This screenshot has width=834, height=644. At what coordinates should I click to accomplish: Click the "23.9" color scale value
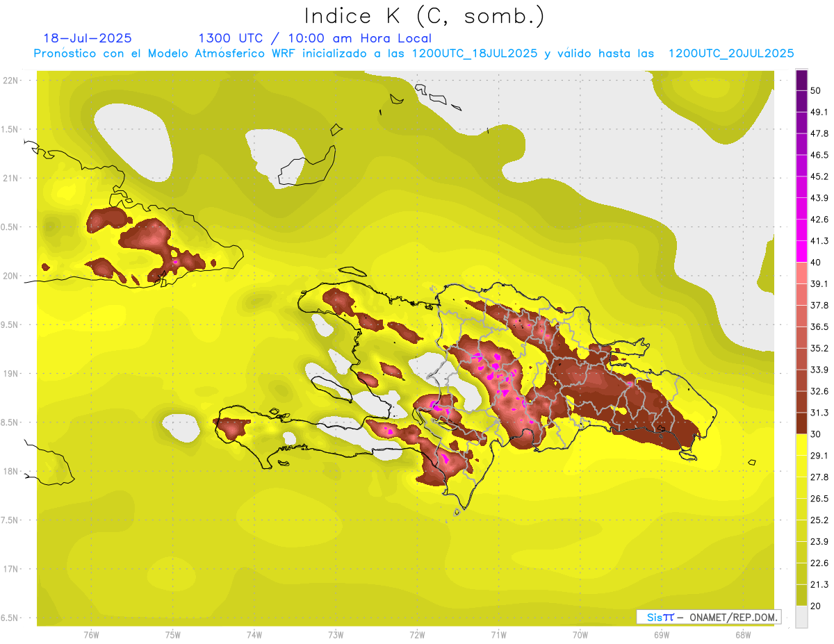click(x=819, y=541)
